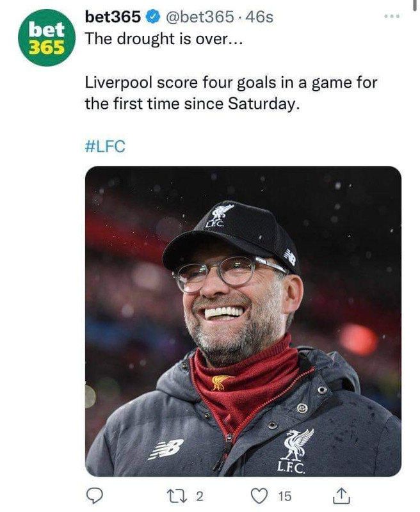Click the 46s timestamp
The height and width of the screenshot is (512, 420).
point(259,17)
